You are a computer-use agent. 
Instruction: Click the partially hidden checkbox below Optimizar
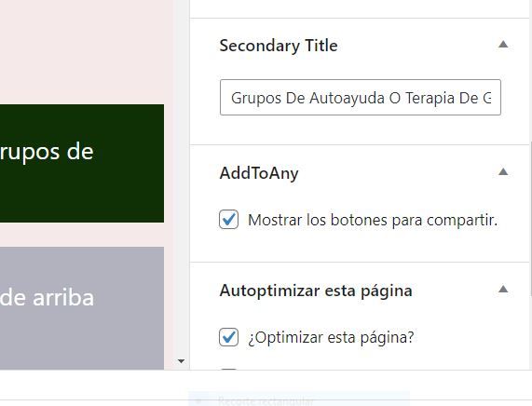coord(228,370)
